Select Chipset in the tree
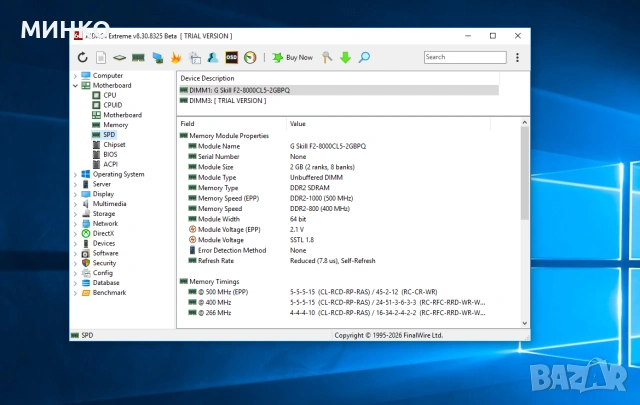This screenshot has width=640, height=405. pos(114,145)
